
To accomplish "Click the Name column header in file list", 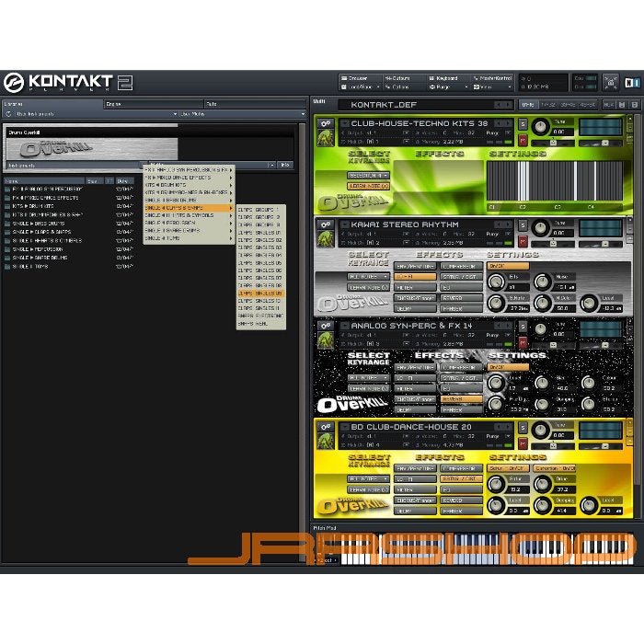I will pyautogui.click(x=44, y=180).
